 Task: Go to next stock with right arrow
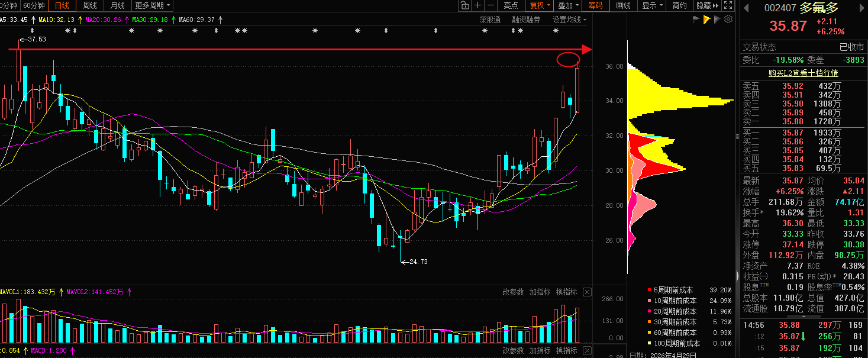pyautogui.click(x=861, y=8)
